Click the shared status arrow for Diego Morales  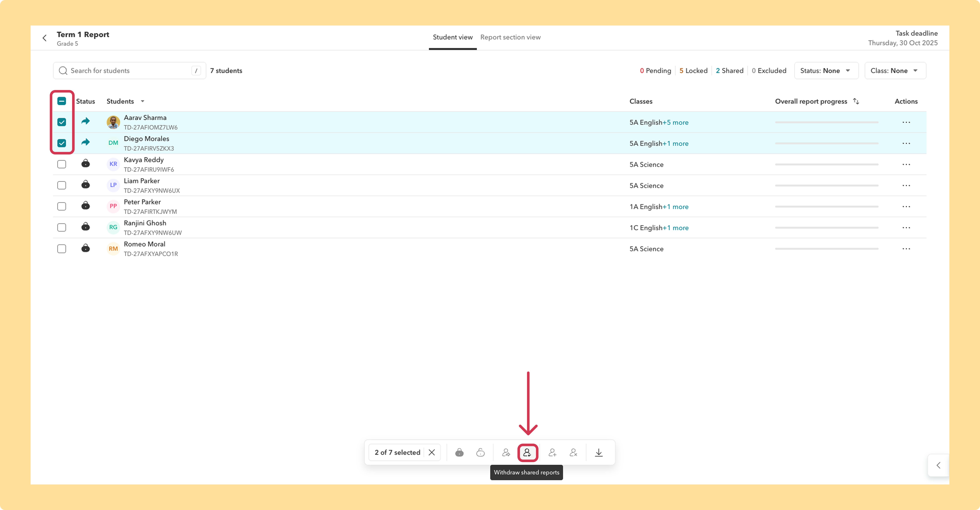(x=86, y=142)
